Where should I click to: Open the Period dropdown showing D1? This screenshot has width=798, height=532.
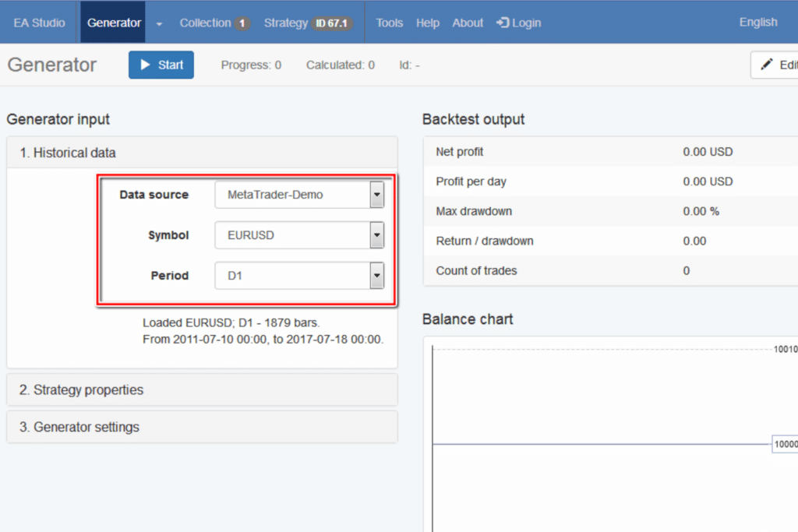pos(299,276)
